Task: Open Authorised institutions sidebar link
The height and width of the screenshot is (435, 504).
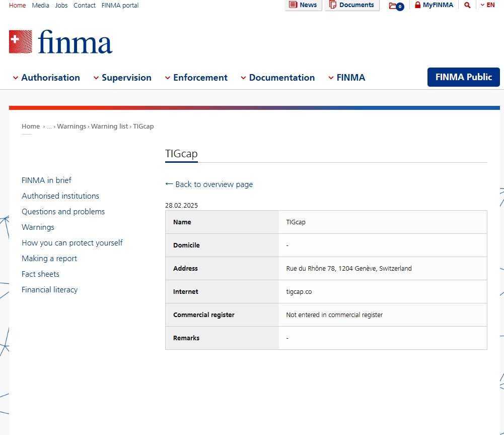Action: click(60, 196)
